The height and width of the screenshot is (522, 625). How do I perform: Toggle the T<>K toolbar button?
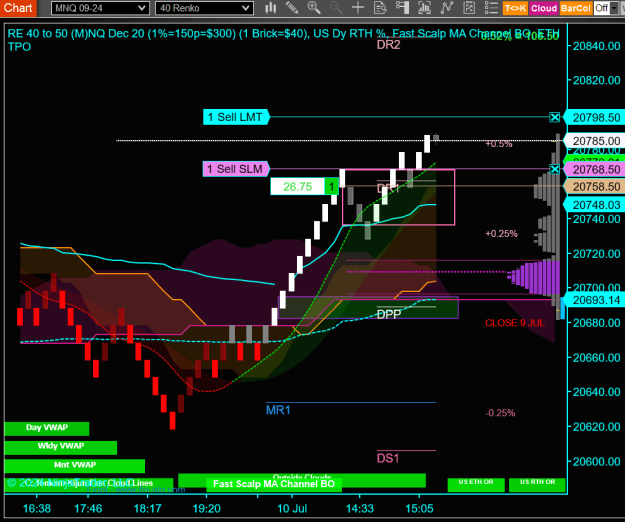pos(515,8)
